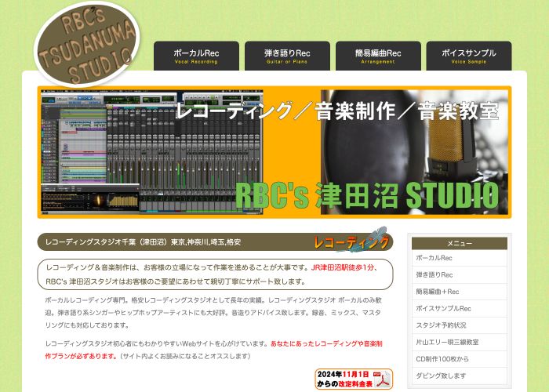
Task: Open the 弾き語りRec Guitar or Piano tab
Action: [287, 56]
